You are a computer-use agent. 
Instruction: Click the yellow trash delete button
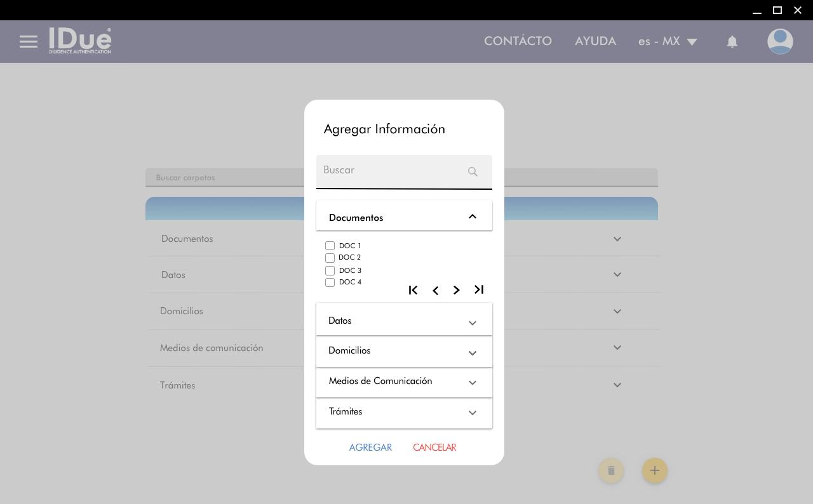[611, 470]
